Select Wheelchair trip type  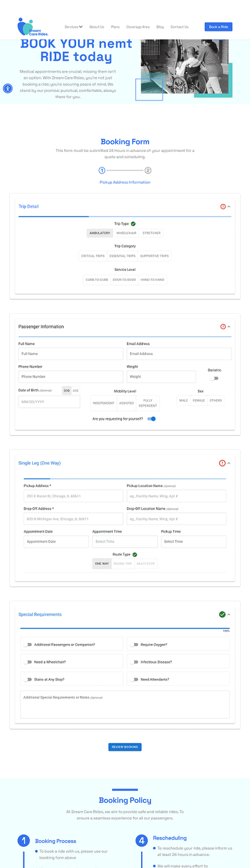coord(126,233)
